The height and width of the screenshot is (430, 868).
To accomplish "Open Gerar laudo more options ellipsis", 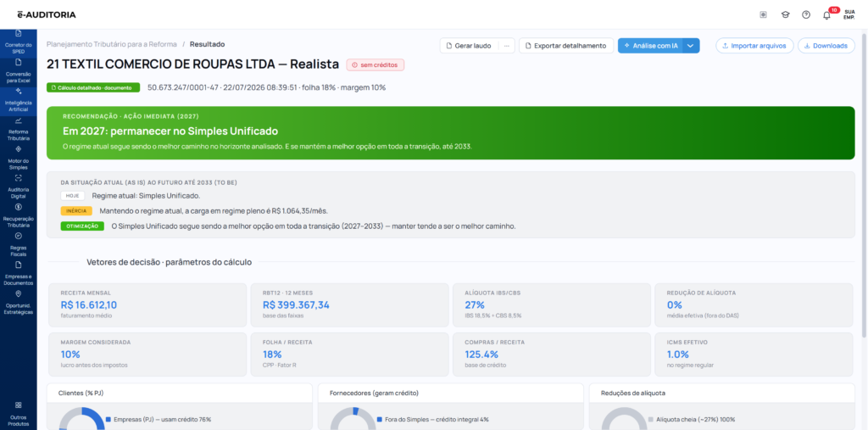I will click(x=507, y=46).
